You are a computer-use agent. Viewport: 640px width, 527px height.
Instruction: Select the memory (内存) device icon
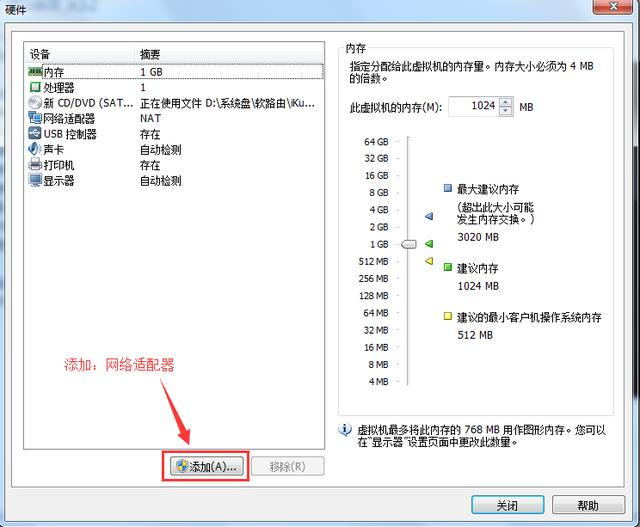pyautogui.click(x=35, y=72)
